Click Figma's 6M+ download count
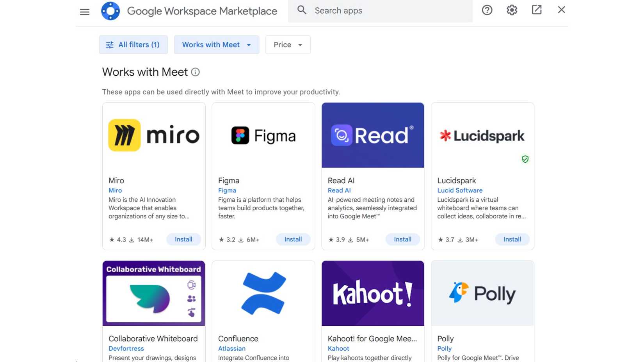The width and height of the screenshot is (644, 362). (x=249, y=240)
